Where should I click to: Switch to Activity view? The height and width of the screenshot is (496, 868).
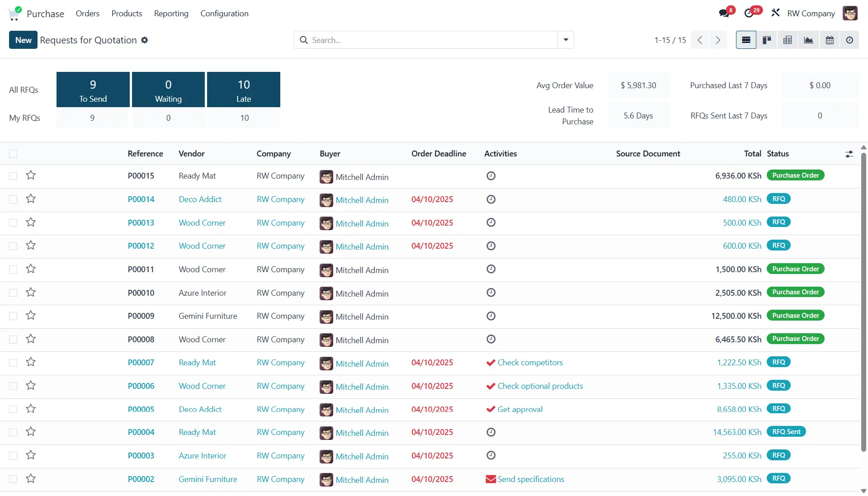coord(849,40)
